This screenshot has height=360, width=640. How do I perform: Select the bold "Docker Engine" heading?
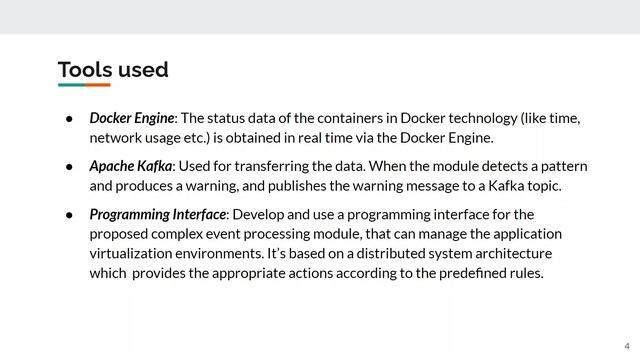tap(132, 118)
